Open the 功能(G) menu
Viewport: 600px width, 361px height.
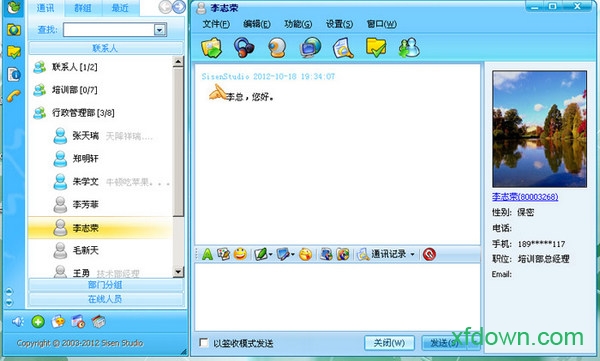(x=298, y=24)
